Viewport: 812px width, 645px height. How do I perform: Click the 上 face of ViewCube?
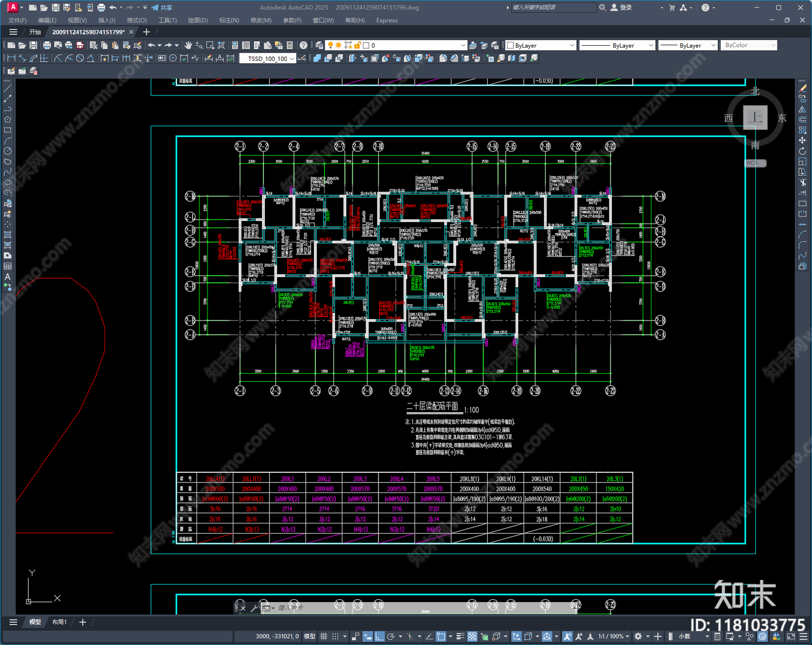click(755, 117)
